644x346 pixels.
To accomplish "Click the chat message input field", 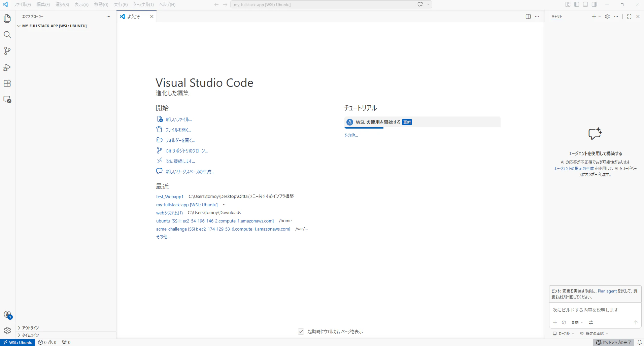I will pyautogui.click(x=595, y=310).
